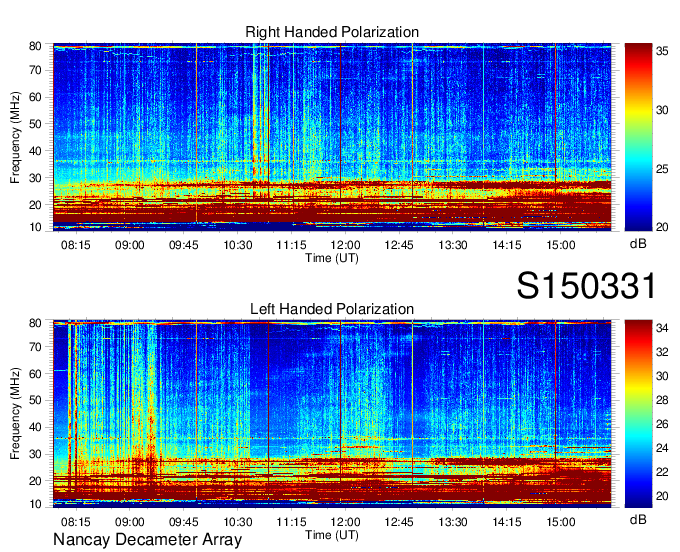This screenshot has height=552, width=680.
Task: Click "Time (UT)" label under Left Handed plot
Action: 332,535
